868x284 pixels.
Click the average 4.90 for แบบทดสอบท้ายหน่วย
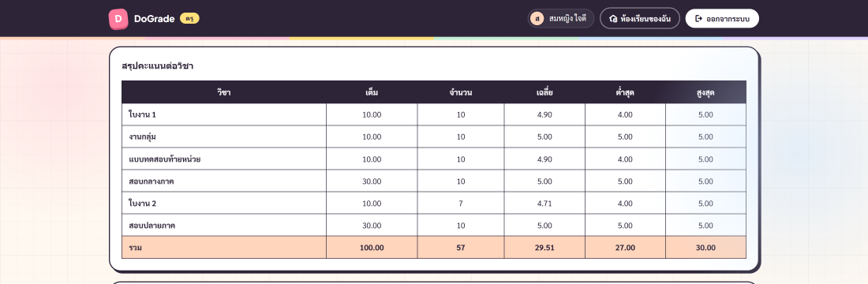544,159
